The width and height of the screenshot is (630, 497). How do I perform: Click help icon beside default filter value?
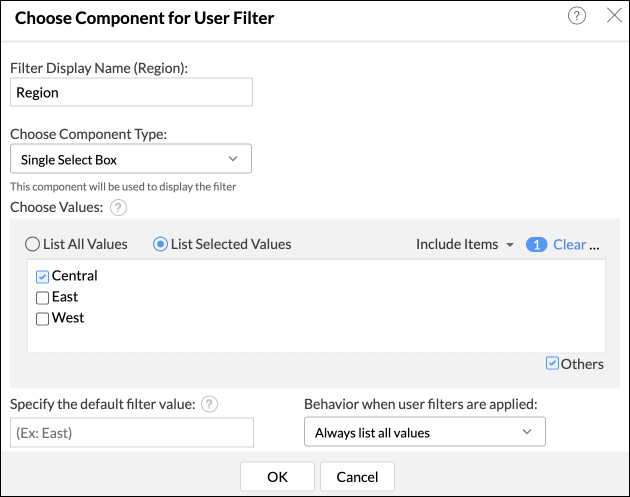209,404
